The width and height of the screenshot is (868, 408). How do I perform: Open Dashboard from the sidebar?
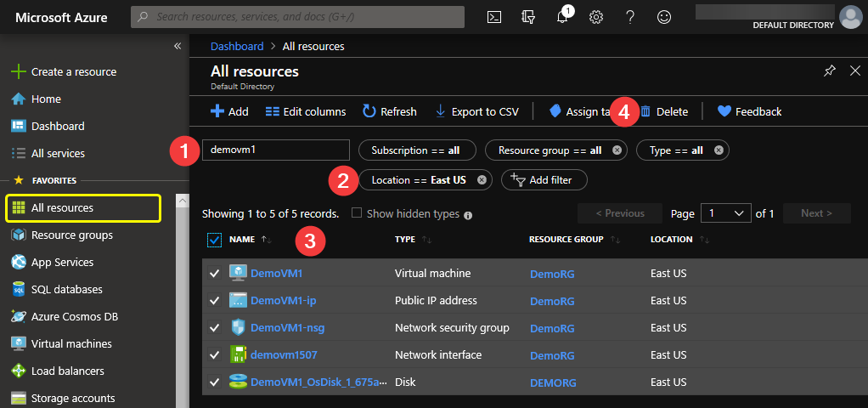[48, 126]
